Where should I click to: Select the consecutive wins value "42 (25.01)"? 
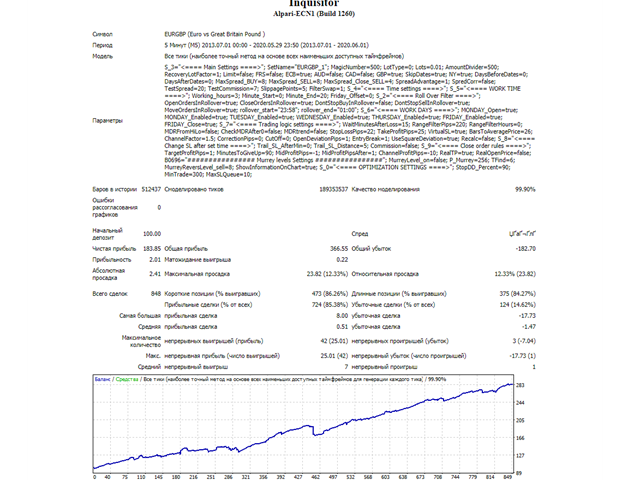point(334,341)
